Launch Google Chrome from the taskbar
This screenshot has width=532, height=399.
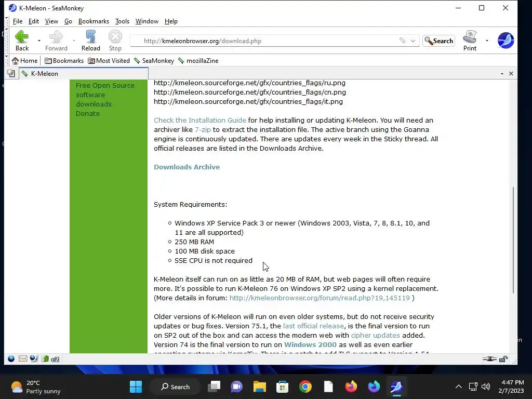click(x=305, y=387)
